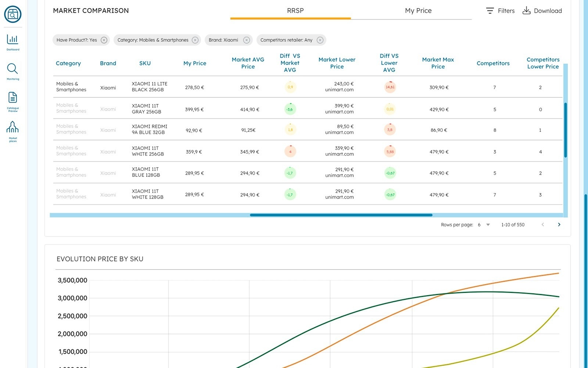Download the report via the download icon

click(527, 11)
